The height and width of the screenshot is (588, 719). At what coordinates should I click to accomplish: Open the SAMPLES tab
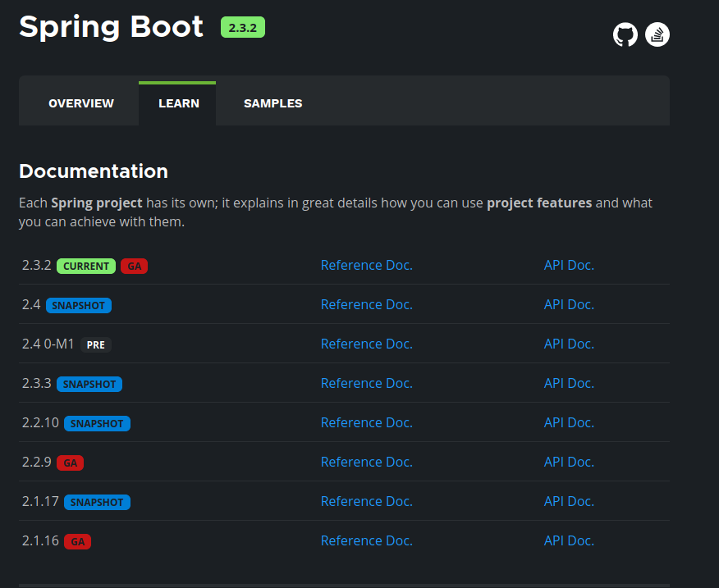click(x=272, y=103)
